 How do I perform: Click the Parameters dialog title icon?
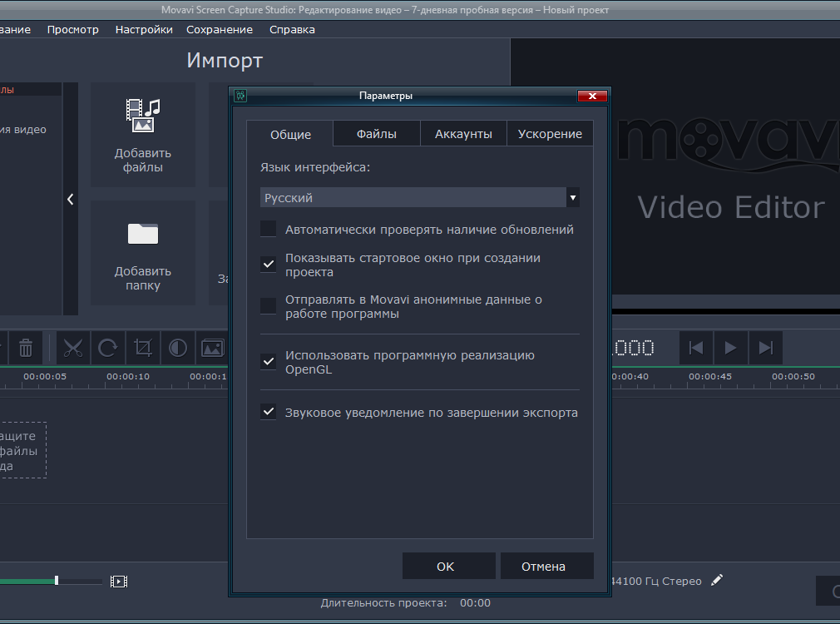click(x=240, y=96)
